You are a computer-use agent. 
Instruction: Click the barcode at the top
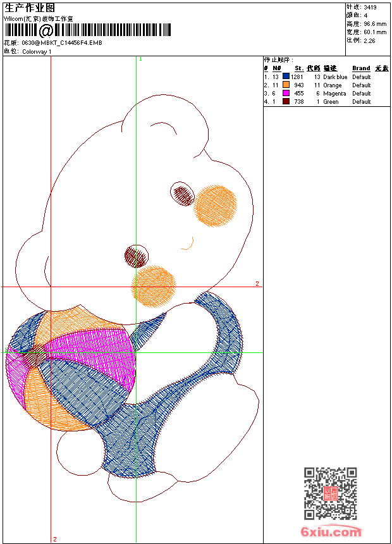click(87, 30)
